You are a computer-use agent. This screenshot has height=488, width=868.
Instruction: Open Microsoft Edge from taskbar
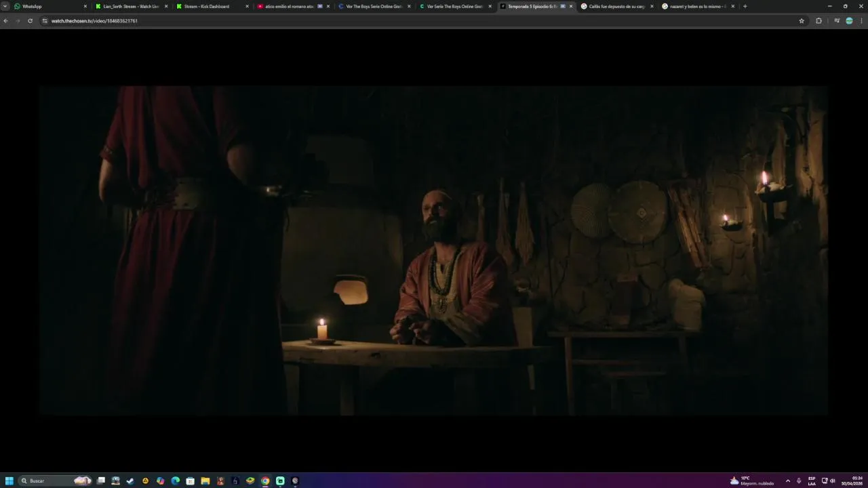(175, 481)
